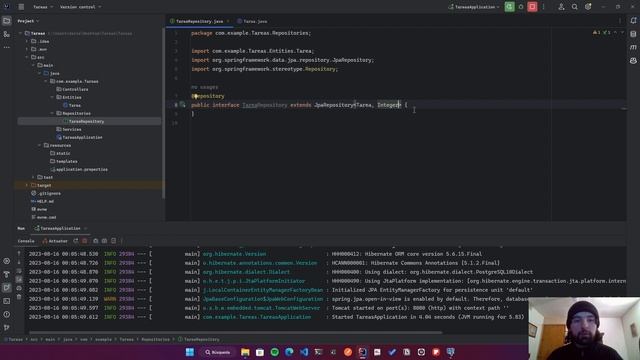The image size is (640, 360).
Task: Close the TareaRepository.java tab
Action: [x=228, y=21]
